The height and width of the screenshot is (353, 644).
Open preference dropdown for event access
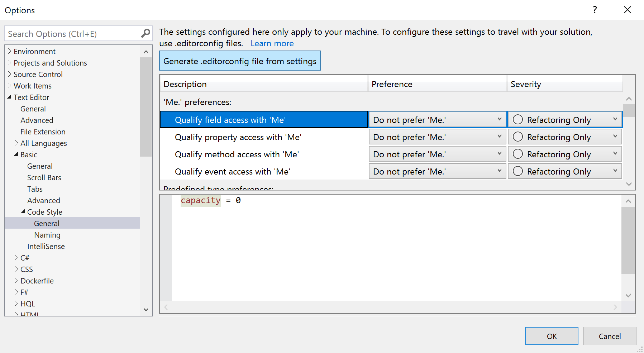pos(499,171)
